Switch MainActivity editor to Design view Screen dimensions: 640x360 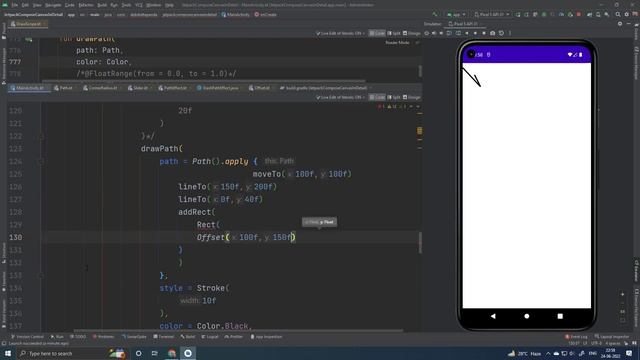click(411, 97)
